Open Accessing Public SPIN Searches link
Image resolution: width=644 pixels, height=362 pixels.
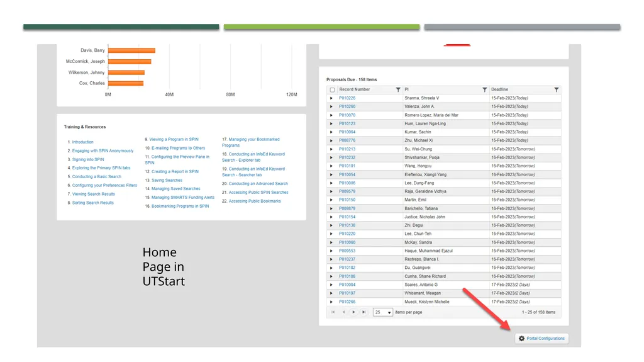tap(258, 192)
